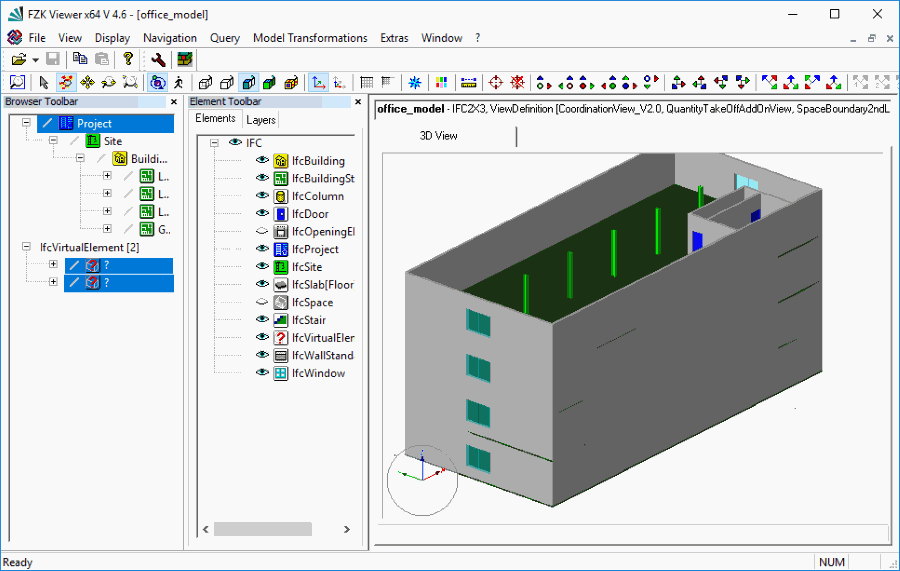Toggle the eye icon for IfcWallStand

pyautogui.click(x=262, y=355)
